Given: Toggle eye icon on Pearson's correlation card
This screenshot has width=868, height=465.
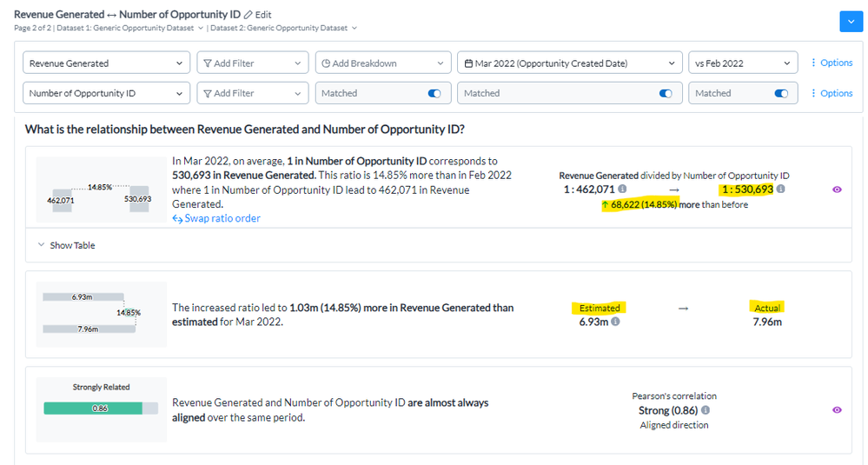Looking at the screenshot, I should 837,409.
